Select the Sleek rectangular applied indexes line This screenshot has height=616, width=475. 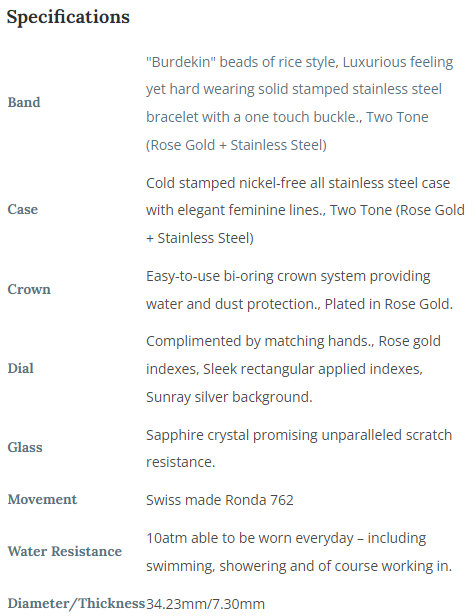[x=312, y=369]
